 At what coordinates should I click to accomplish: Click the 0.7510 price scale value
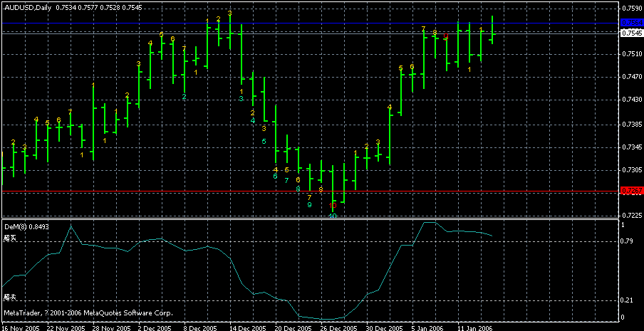pos(632,53)
